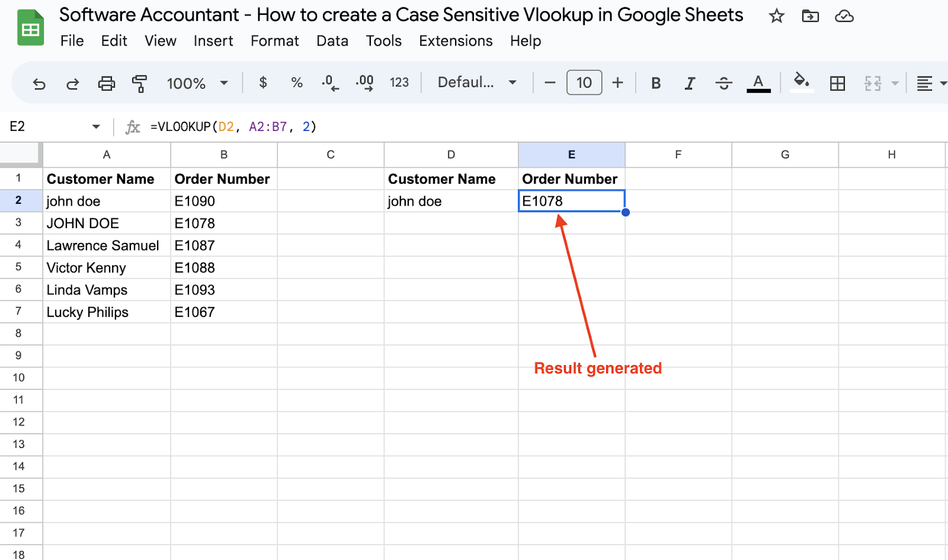The width and height of the screenshot is (948, 560).
Task: Format as currency with dollar icon
Action: pos(263,82)
